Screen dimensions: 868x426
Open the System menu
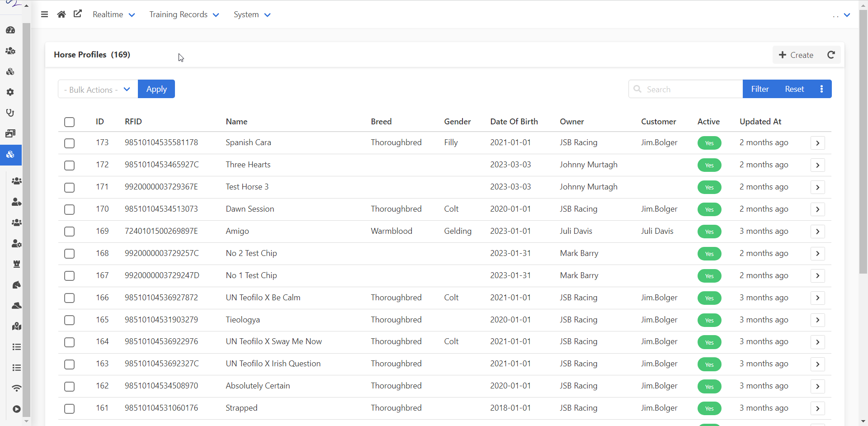click(251, 14)
